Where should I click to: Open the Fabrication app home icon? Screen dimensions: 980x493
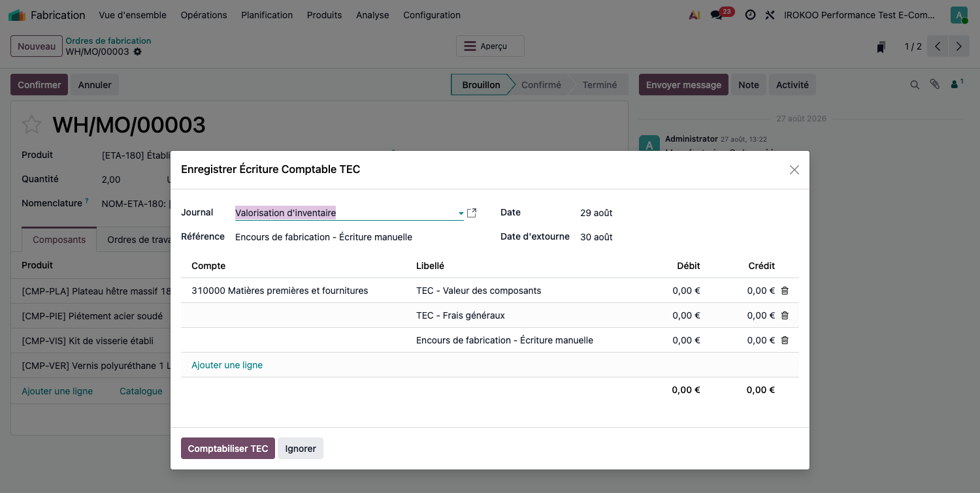17,15
